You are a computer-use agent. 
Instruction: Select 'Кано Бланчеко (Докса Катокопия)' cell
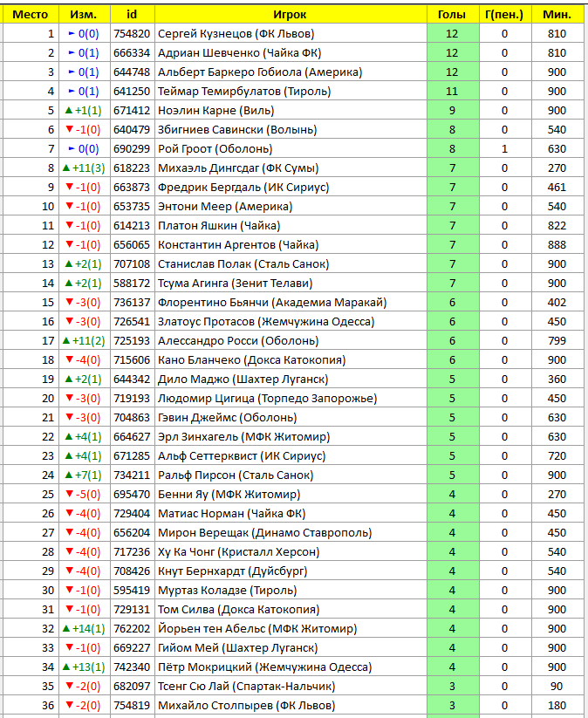coord(291,360)
